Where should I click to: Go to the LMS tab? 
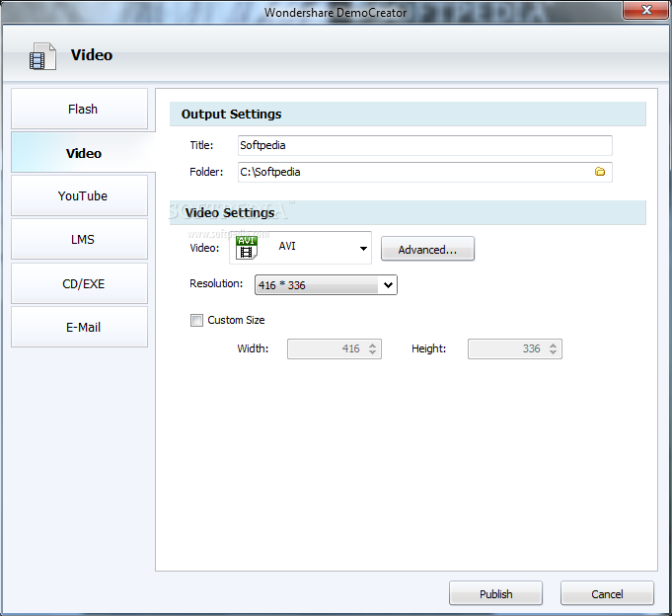click(79, 239)
